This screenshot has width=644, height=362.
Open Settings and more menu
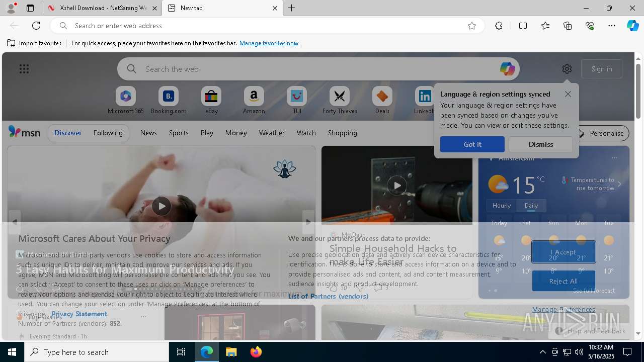pos(612,26)
